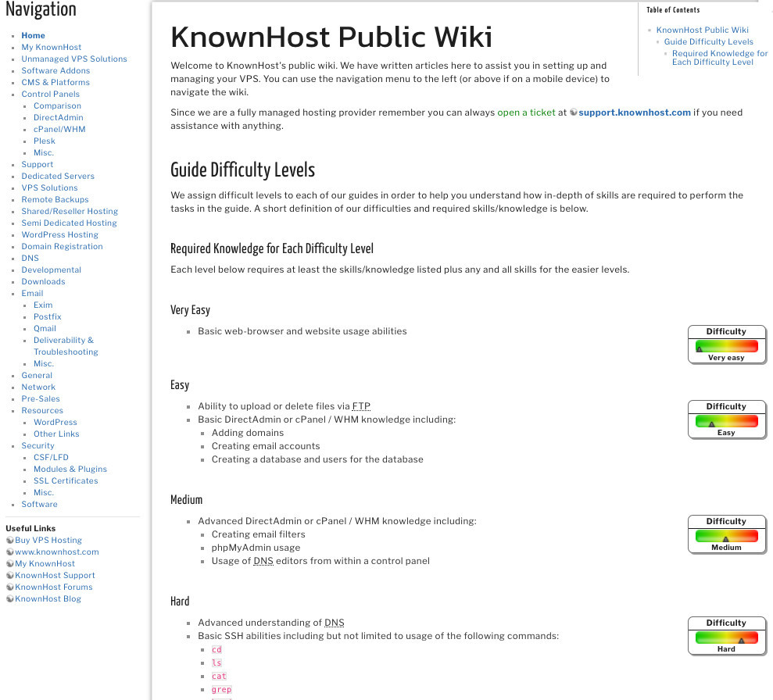Screen dimensions: 773x700
Task: Click the open a ticket link
Action: point(526,112)
